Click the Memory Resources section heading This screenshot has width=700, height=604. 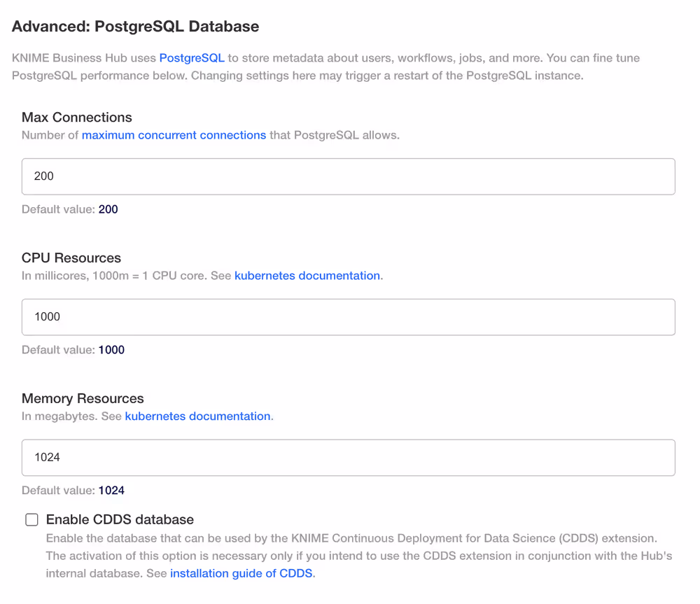82,398
